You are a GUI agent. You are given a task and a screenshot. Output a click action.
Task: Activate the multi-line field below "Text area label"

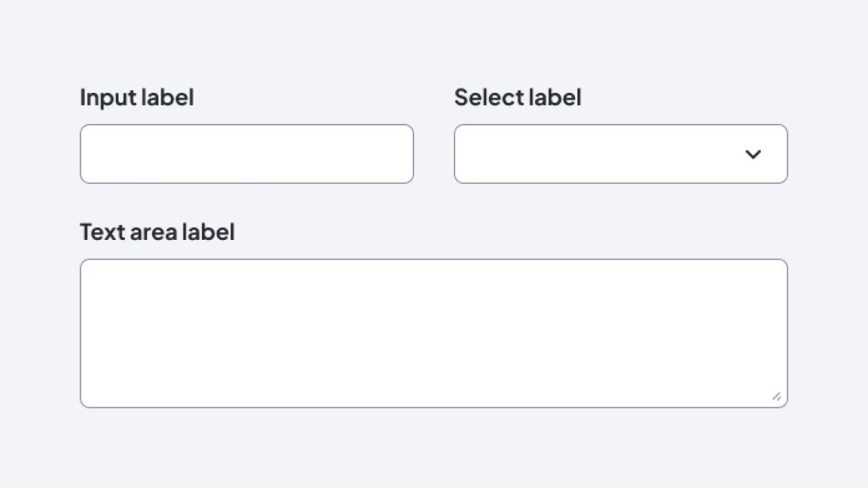pyautogui.click(x=434, y=333)
